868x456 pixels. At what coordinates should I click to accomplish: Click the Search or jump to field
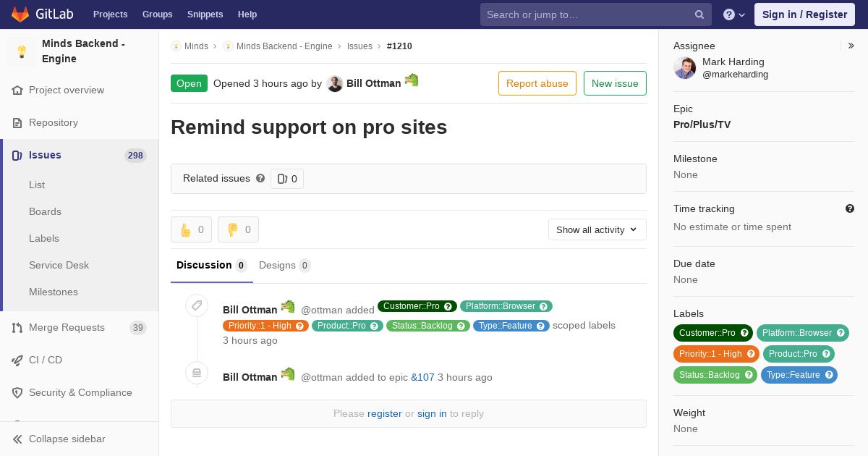coord(596,14)
